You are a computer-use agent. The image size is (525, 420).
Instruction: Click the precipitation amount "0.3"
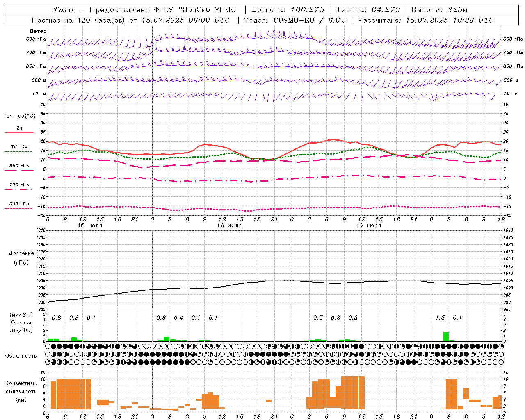click(x=353, y=318)
